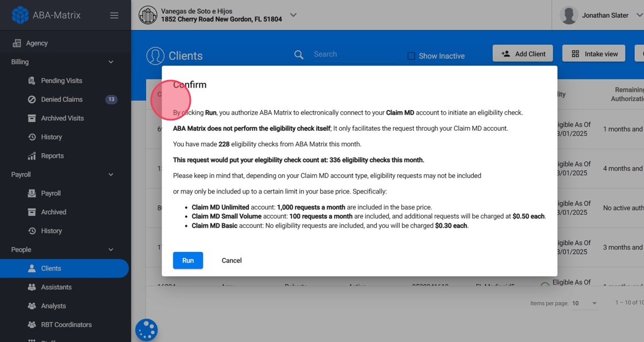Image resolution: width=644 pixels, height=342 pixels.
Task: Open RBT Coordinators
Action: coord(66,325)
